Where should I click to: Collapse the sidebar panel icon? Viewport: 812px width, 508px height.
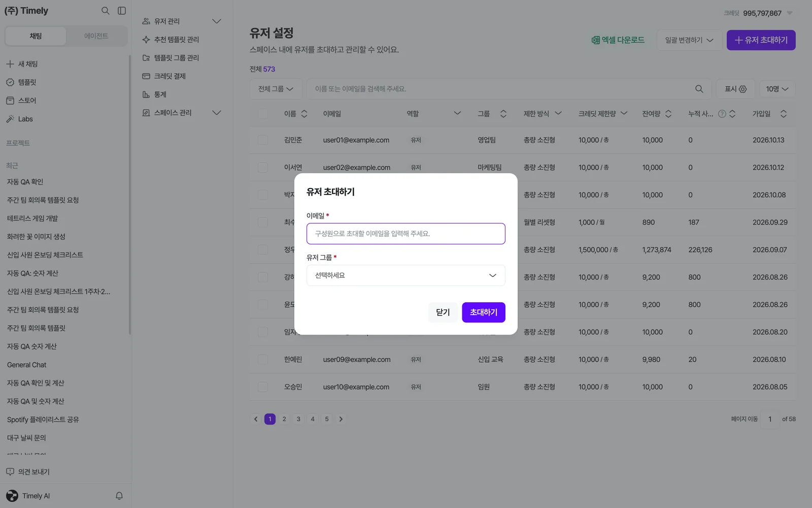[x=122, y=11]
